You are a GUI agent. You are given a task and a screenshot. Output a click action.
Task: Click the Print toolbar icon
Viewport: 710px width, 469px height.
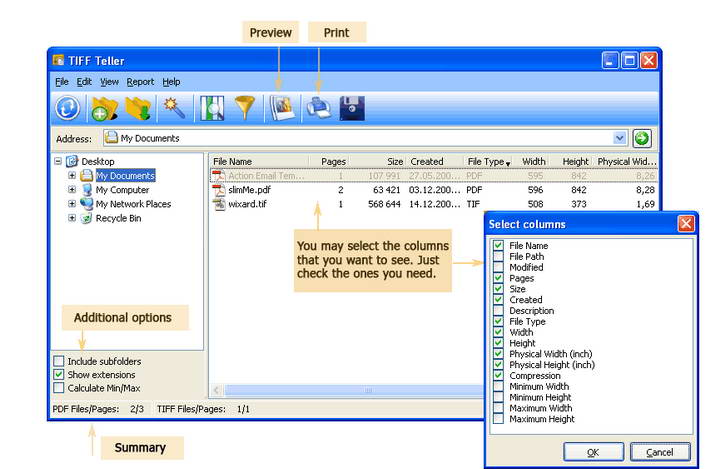[x=318, y=109]
